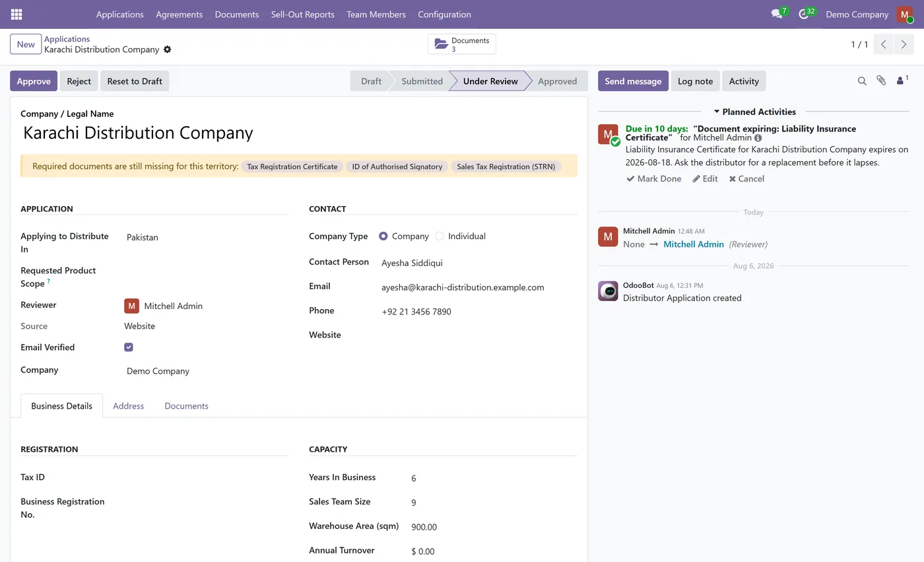Open the attachments paperclip
This screenshot has height=562, width=924.
[x=881, y=81]
